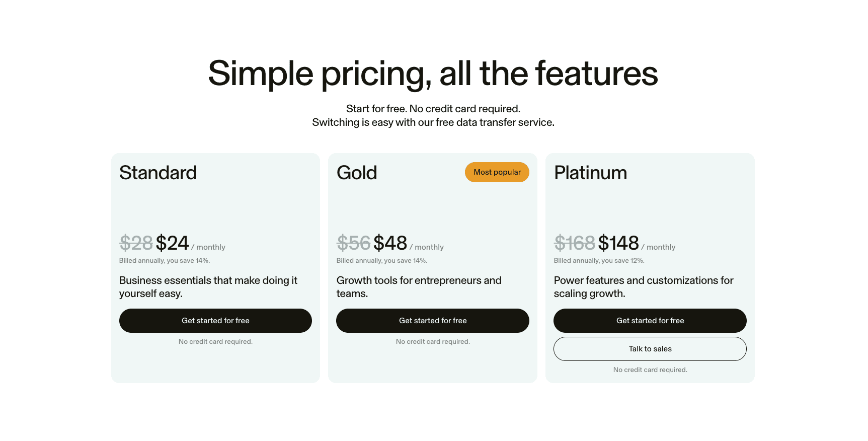
Task: Click the Platinum plan title
Action: coord(590,173)
